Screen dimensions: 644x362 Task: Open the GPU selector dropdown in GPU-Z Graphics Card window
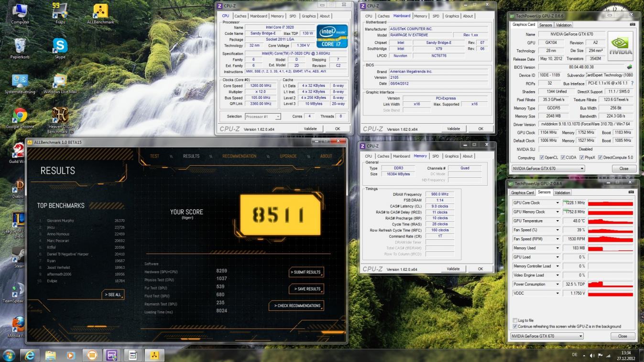pos(548,168)
